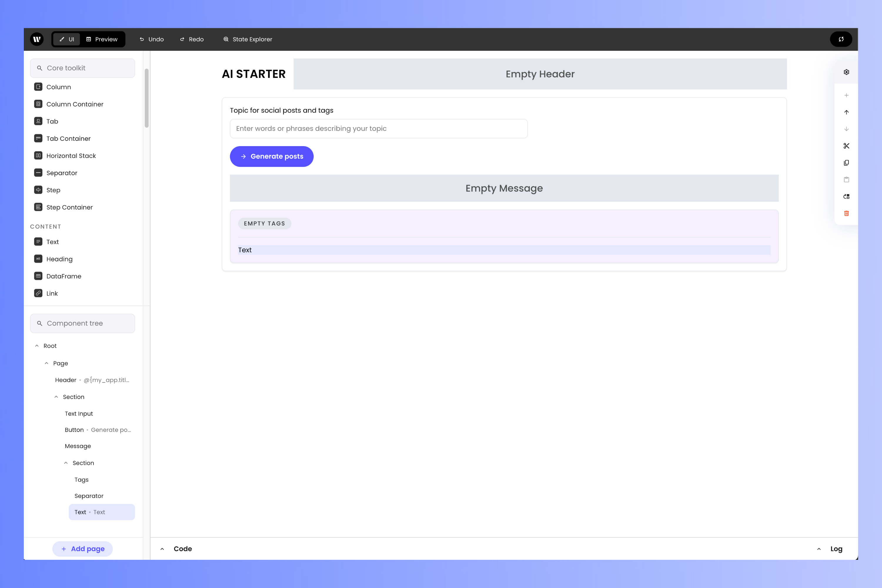
Task: Copy component with copy icon
Action: pos(846,163)
